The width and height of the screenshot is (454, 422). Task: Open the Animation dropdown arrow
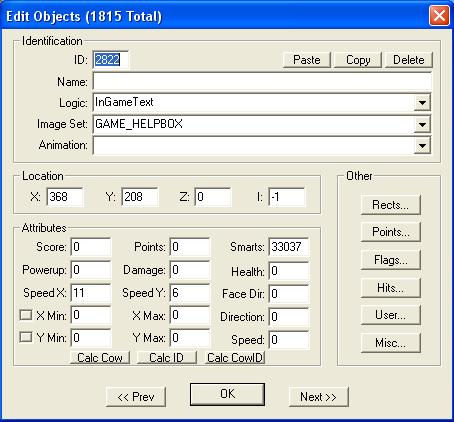tap(422, 145)
